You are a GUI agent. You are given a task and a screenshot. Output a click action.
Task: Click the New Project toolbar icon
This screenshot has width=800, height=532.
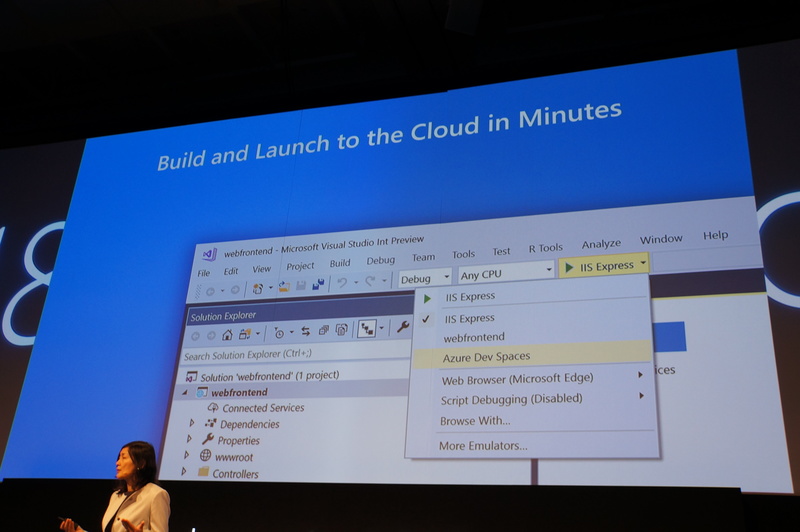point(258,289)
